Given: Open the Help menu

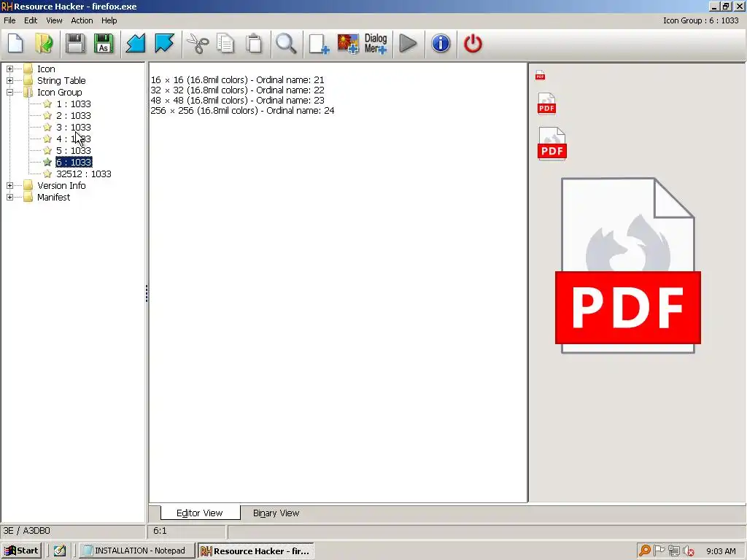Looking at the screenshot, I should click(109, 20).
